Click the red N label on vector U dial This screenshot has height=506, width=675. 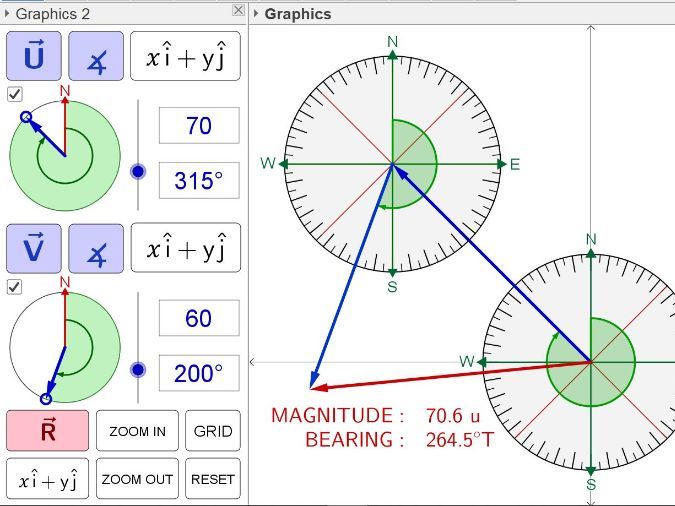coord(65,91)
